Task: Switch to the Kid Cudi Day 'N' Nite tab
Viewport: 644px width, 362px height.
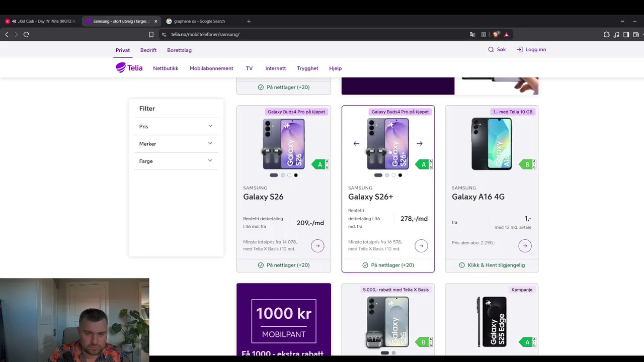Action: 41,21
